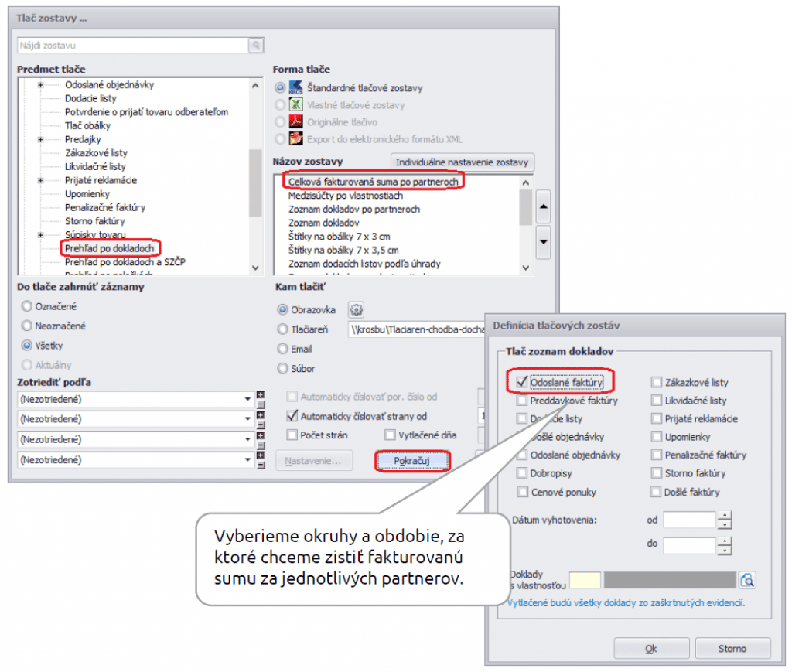Click the search magnifier icon next to Nájdi zostavu
792x672 pixels.
(x=255, y=46)
